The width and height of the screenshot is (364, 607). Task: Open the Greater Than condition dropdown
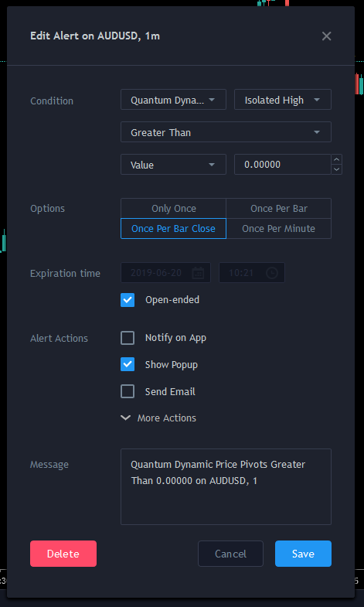pos(226,132)
